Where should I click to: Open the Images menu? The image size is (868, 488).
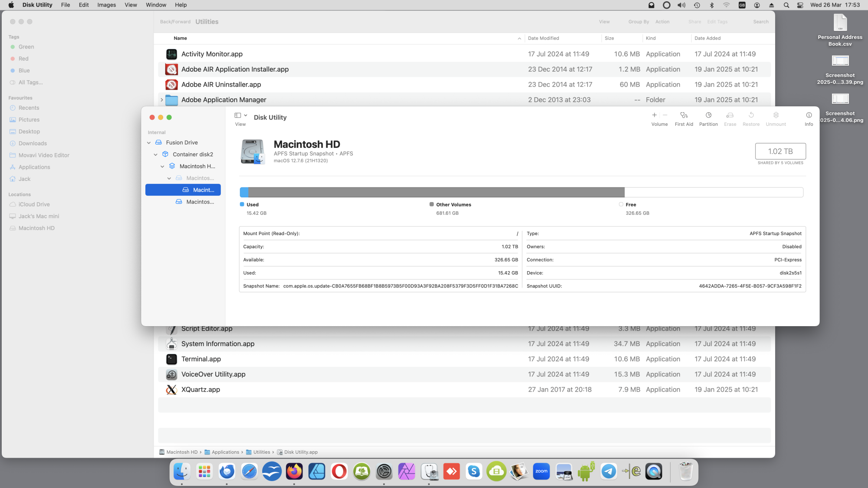pyautogui.click(x=106, y=5)
